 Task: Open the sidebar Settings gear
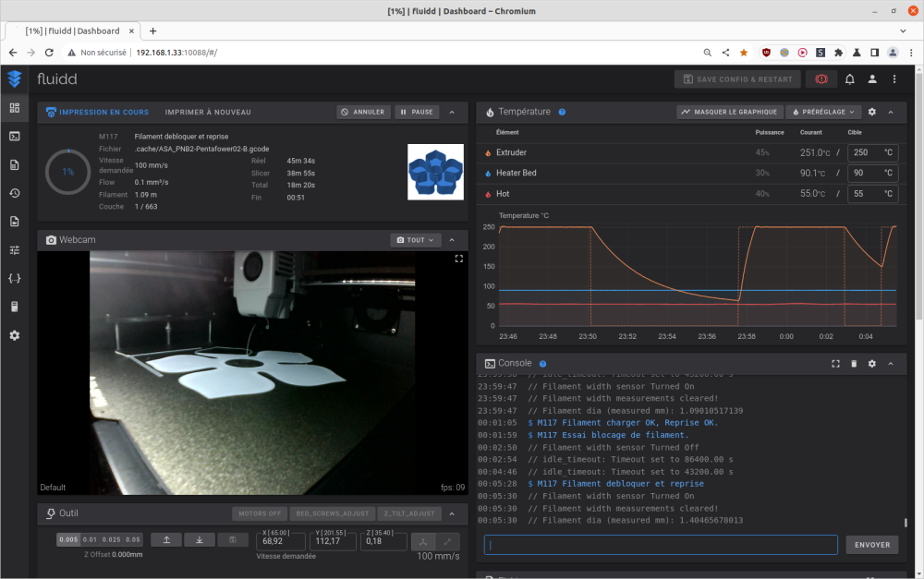point(14,335)
